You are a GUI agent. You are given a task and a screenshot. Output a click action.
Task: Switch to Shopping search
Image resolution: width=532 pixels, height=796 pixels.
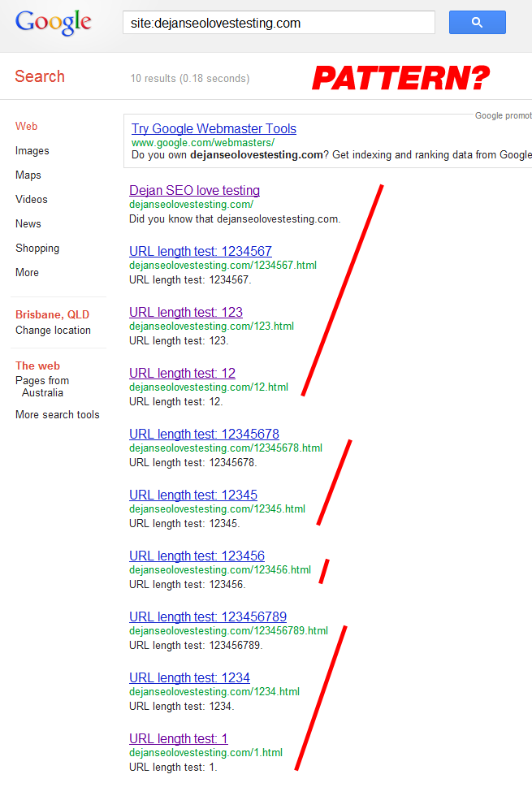click(x=37, y=249)
